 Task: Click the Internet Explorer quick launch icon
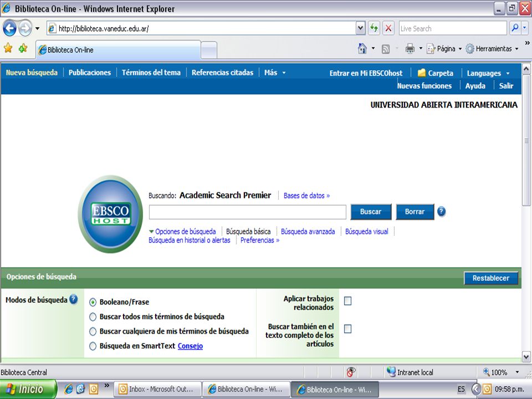(x=68, y=389)
